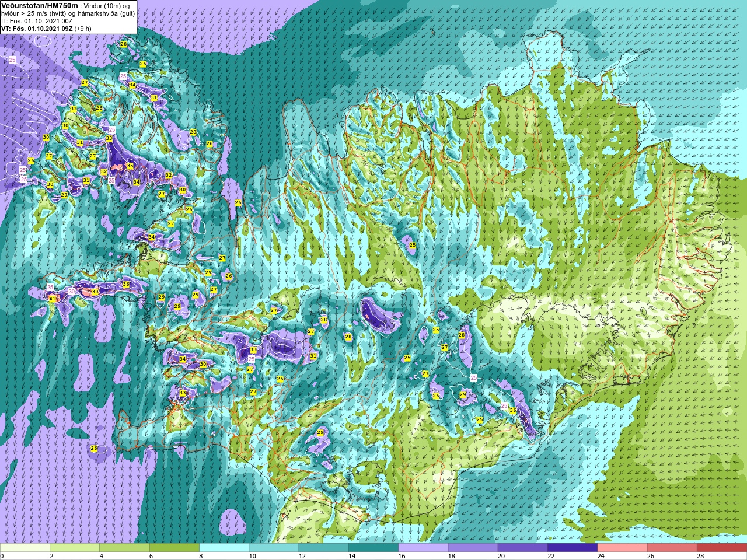Click the legend scale number 24

601,556
